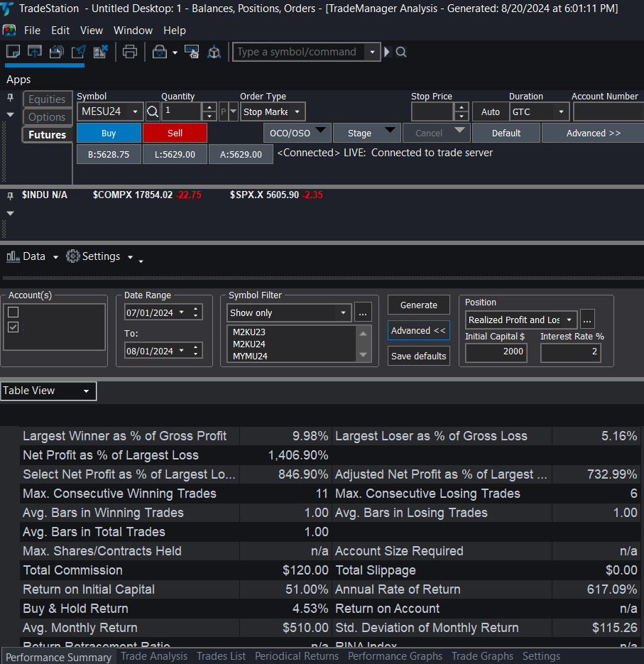Open the OCO/OSO dropdown button
644x664 pixels.
[x=297, y=133]
